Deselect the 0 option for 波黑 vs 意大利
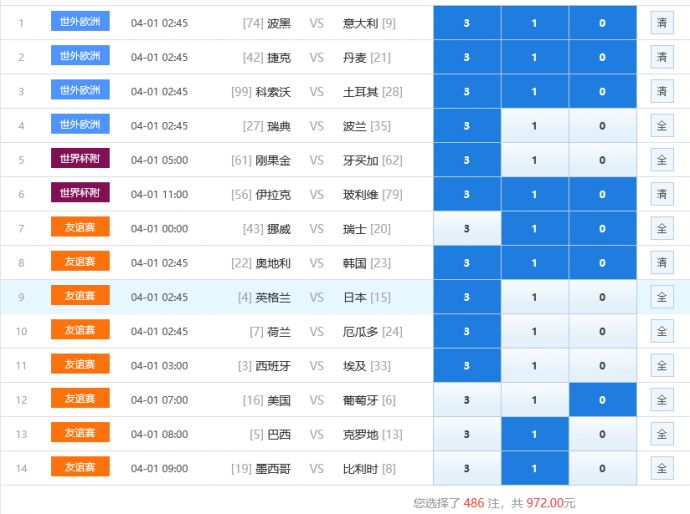The height and width of the screenshot is (514, 690). pyautogui.click(x=602, y=23)
